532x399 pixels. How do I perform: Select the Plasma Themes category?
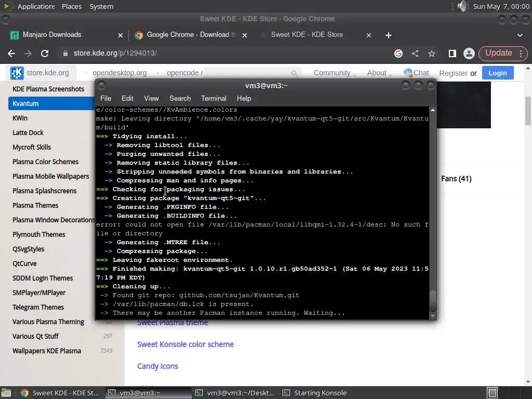35,206
